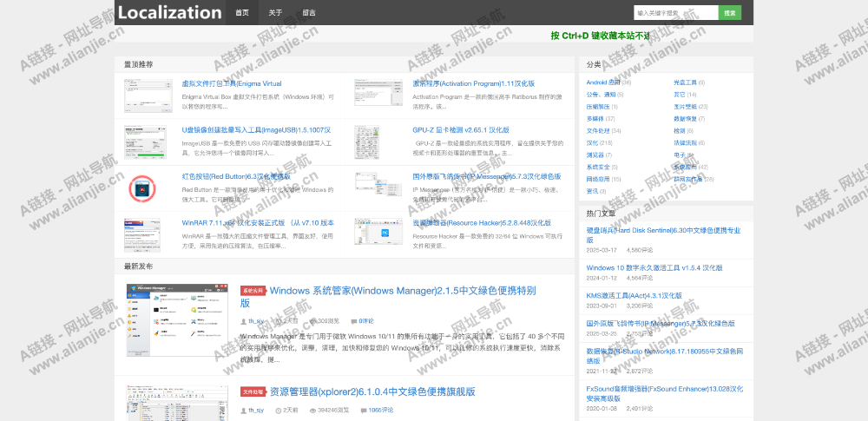Click the author icon beside Windows Manager post's th_sjy
Screen dimensions: 868x421
tap(243, 321)
